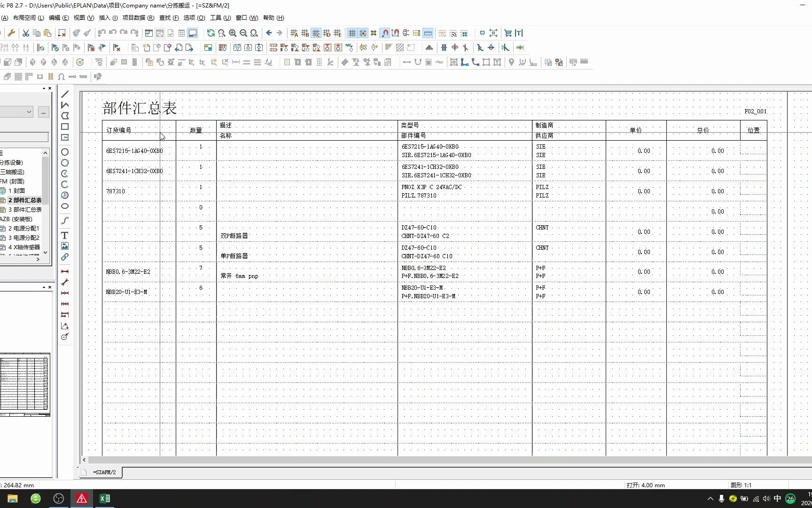The image size is (812, 508).
Task: Open the 视图 menu
Action: point(84,18)
